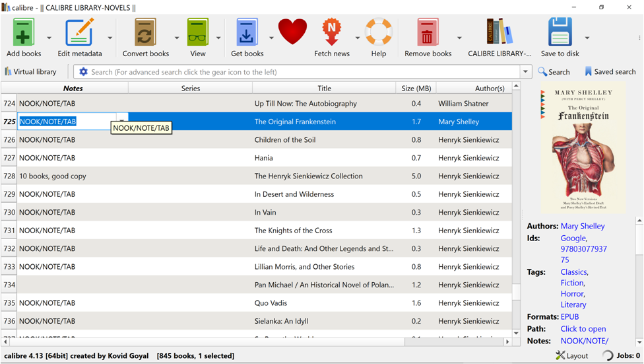Image resolution: width=644 pixels, height=364 pixels.
Task: Click the 'Click to open' path link
Action: click(583, 328)
